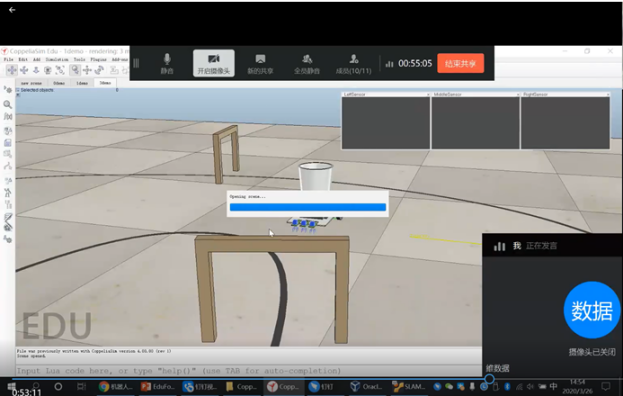Select the camera rotate tool

pyautogui.click(x=24, y=70)
